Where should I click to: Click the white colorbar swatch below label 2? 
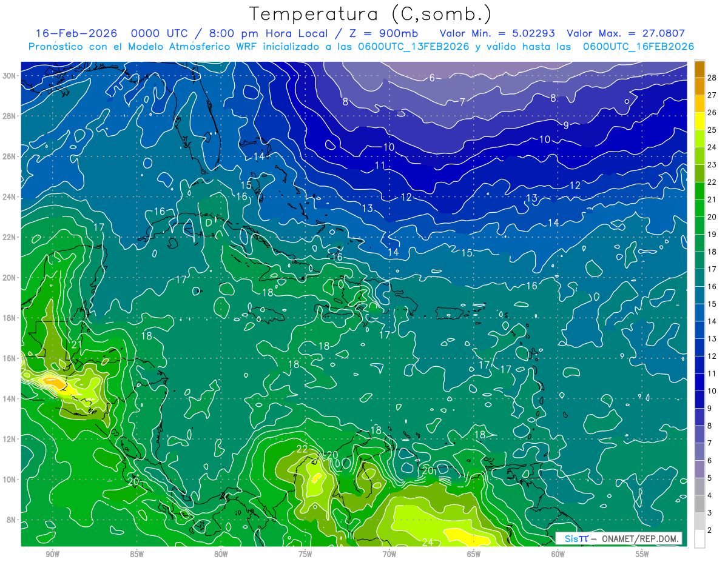[699, 539]
